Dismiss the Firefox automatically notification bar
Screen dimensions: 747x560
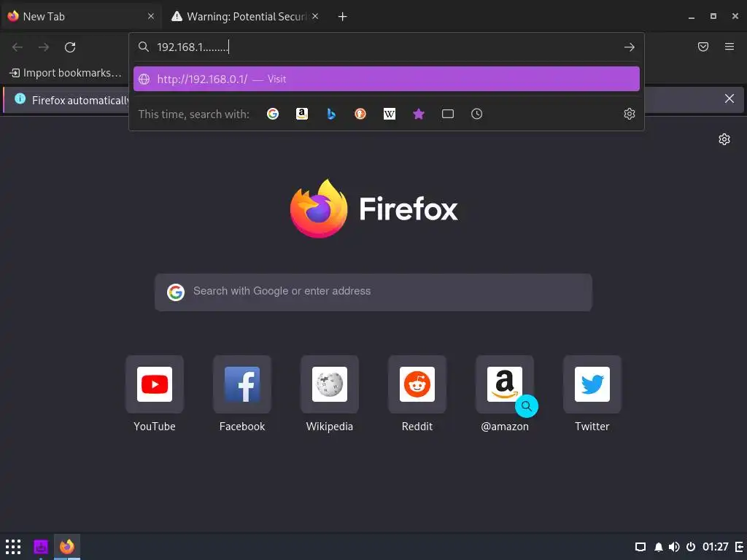729,98
